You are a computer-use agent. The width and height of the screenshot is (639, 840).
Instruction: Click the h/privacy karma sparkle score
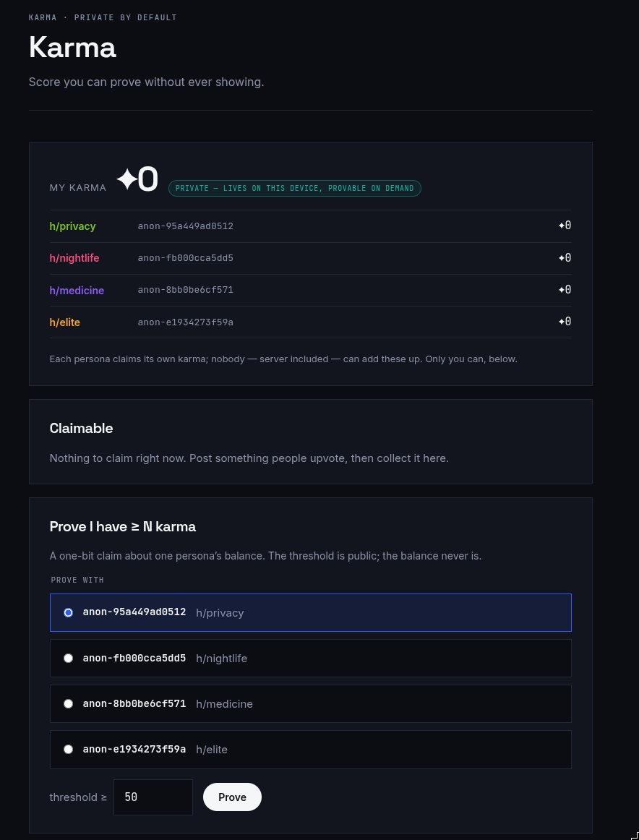(565, 226)
